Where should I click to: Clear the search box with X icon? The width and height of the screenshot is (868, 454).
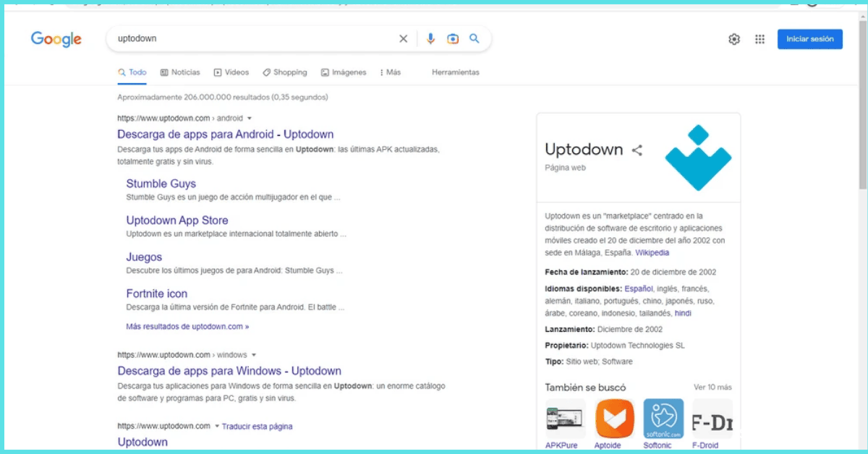pos(404,39)
